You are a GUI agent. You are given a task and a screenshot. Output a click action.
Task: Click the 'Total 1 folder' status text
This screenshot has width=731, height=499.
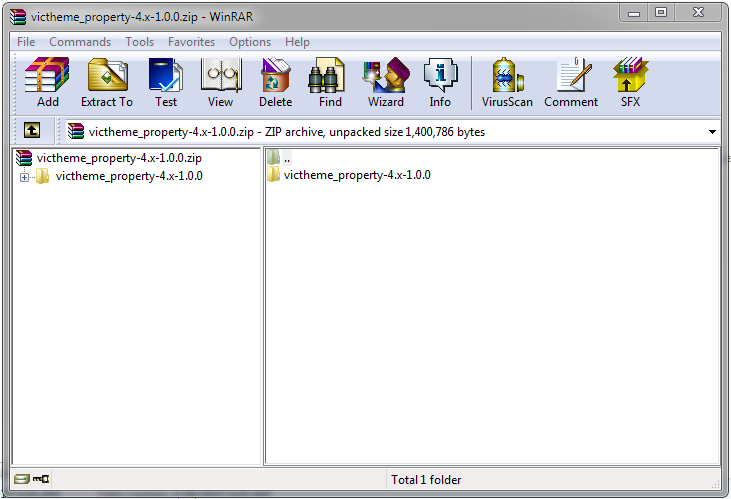point(426,479)
